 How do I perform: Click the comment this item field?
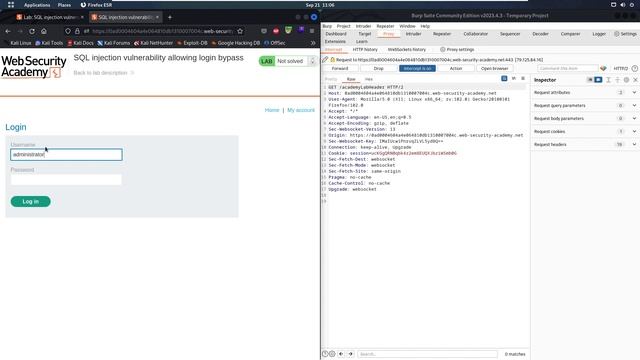(x=568, y=69)
